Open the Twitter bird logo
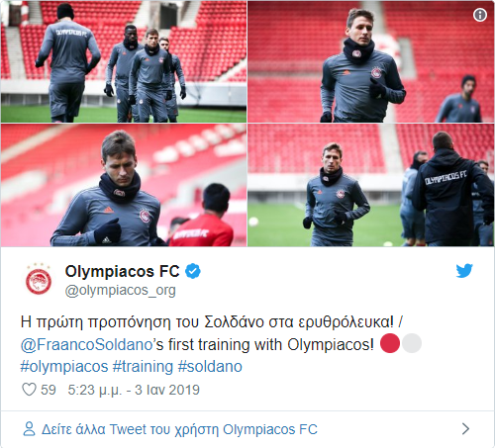Image resolution: width=495 pixels, height=448 pixels. tap(464, 271)
